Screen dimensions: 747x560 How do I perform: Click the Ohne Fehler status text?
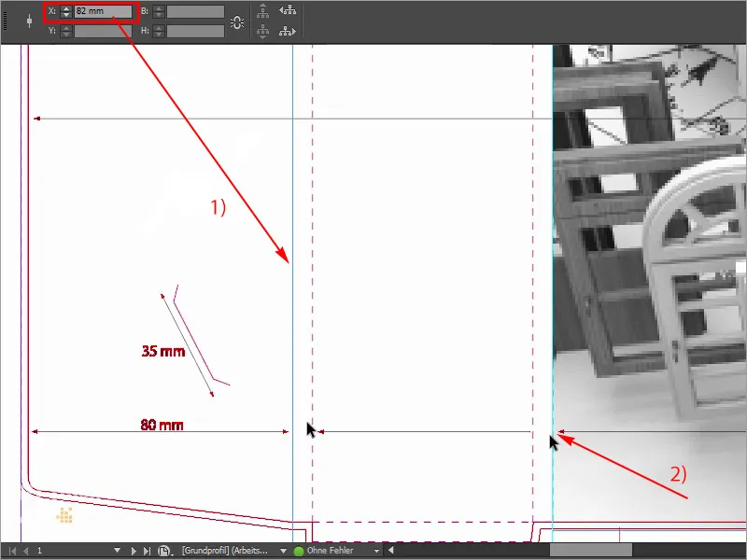(x=331, y=551)
